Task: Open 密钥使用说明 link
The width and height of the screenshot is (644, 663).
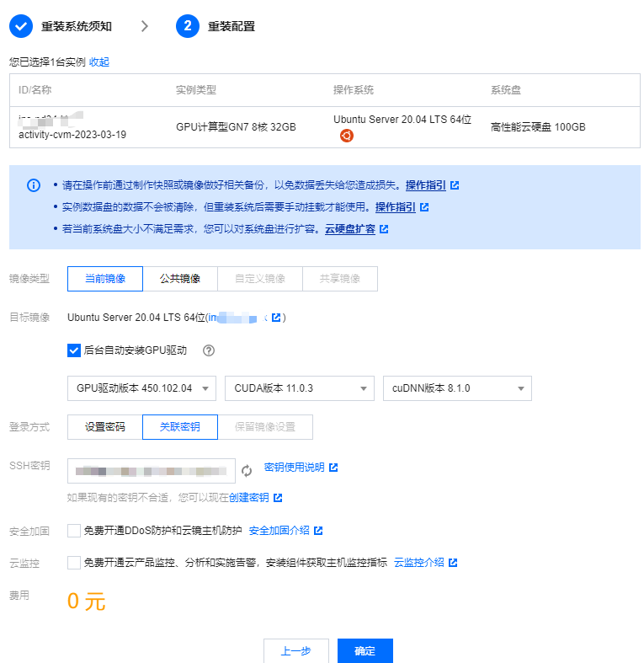Action: click(x=294, y=468)
